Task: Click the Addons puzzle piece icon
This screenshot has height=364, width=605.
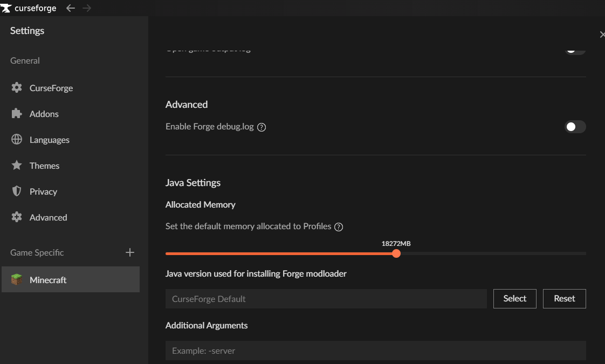Action: pos(17,113)
